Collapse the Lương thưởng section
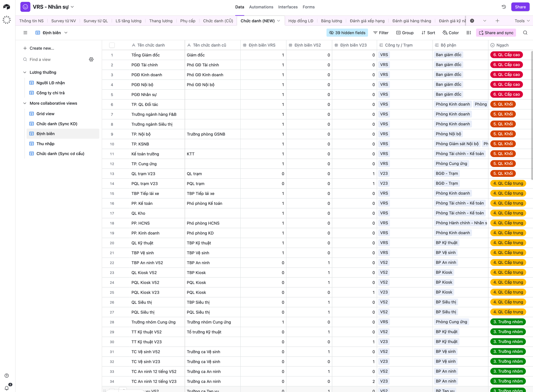 25,72
